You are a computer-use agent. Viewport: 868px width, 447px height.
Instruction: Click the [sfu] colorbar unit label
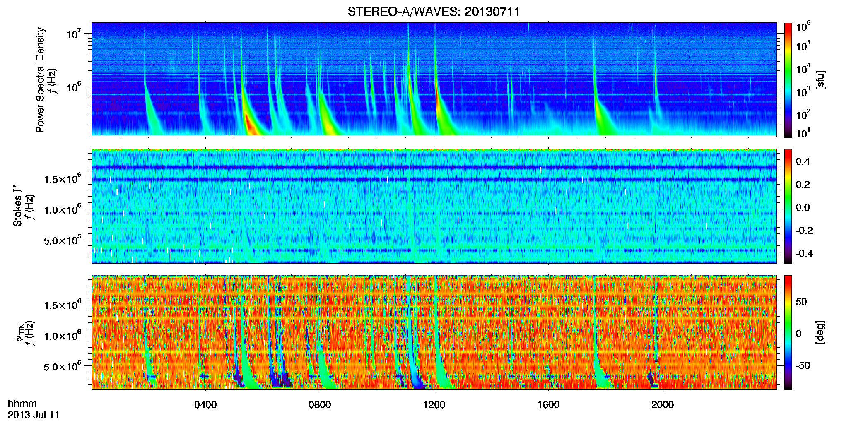point(820,80)
